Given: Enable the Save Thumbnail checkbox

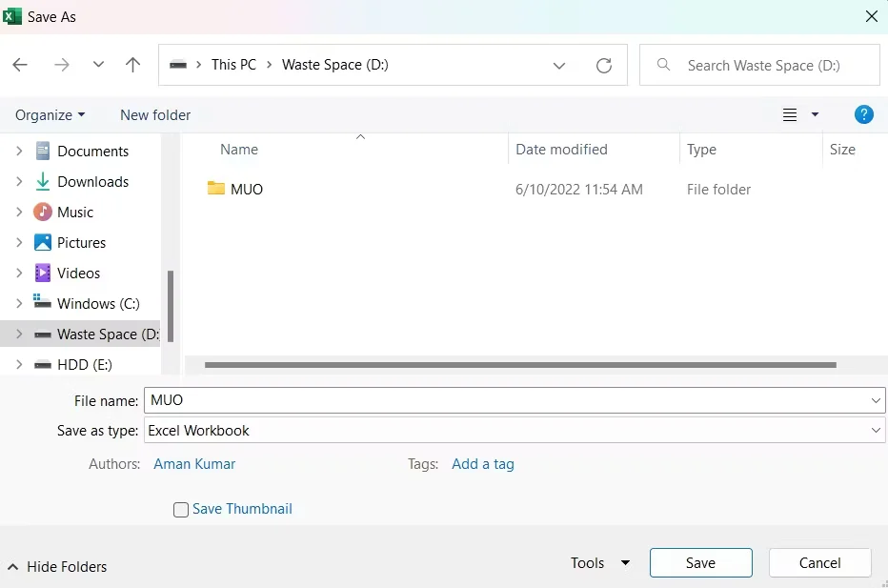Looking at the screenshot, I should 181,509.
